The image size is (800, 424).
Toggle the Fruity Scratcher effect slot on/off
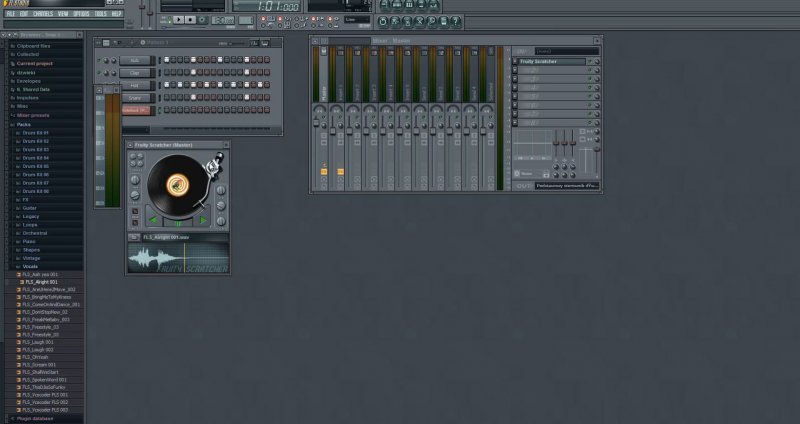[591, 62]
